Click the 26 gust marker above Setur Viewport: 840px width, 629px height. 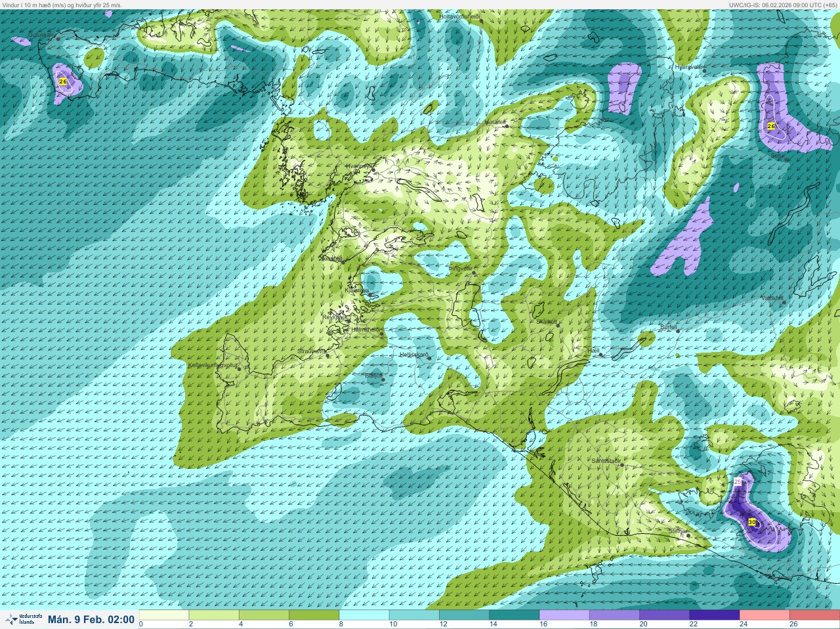click(x=771, y=126)
